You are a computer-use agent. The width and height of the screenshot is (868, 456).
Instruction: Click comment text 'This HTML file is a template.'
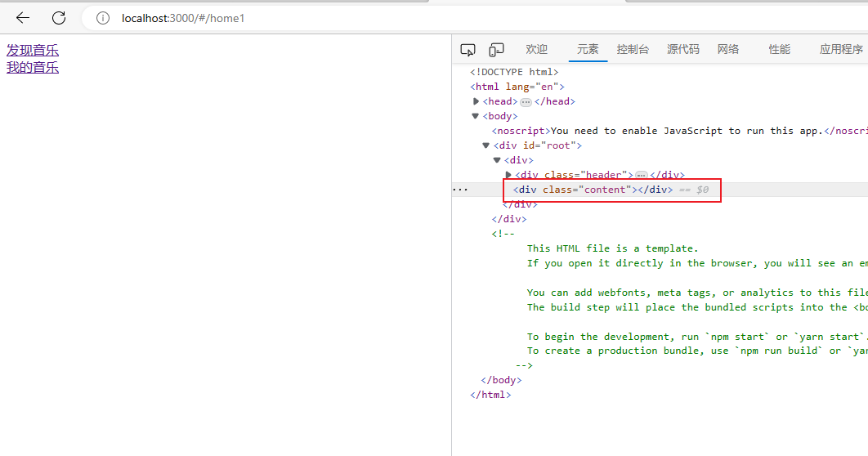click(x=613, y=248)
